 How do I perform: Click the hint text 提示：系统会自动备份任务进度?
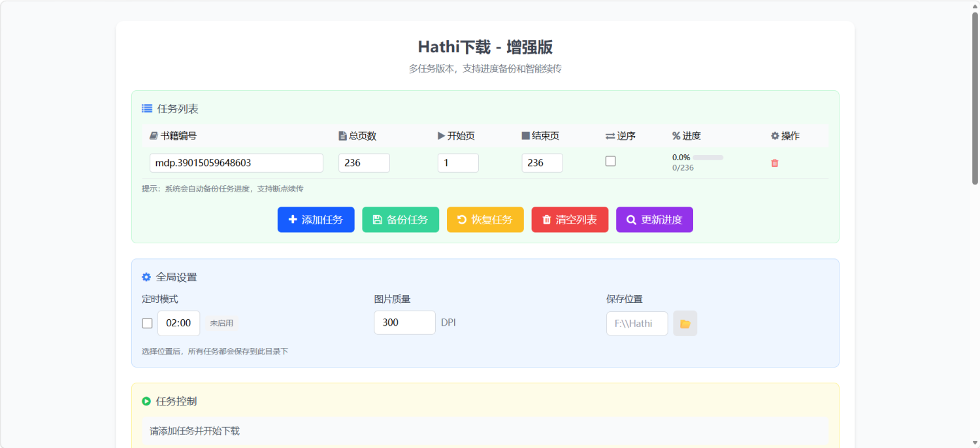coord(223,189)
